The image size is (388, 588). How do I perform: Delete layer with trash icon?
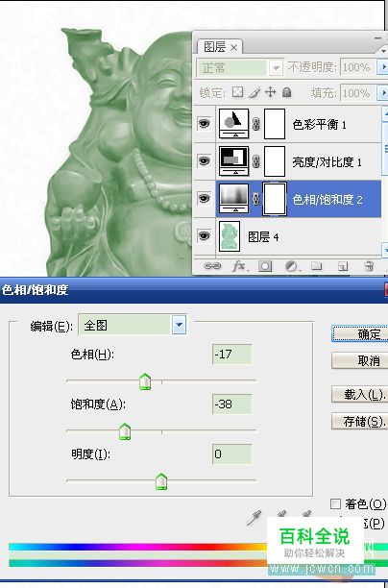369,266
